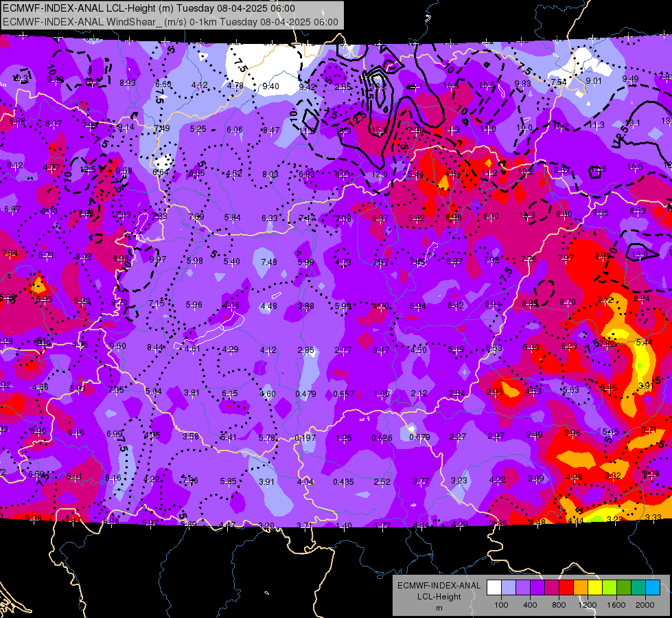Click the WindShear_ (m/s) 0-1km header line
Screen dimensions: 672x618
click(x=170, y=22)
